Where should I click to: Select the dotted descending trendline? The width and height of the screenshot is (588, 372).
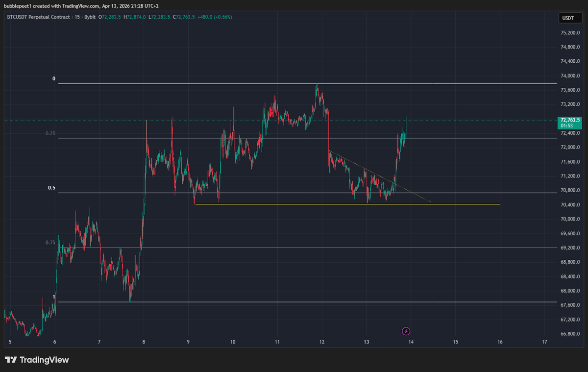pyautogui.click(x=372, y=173)
